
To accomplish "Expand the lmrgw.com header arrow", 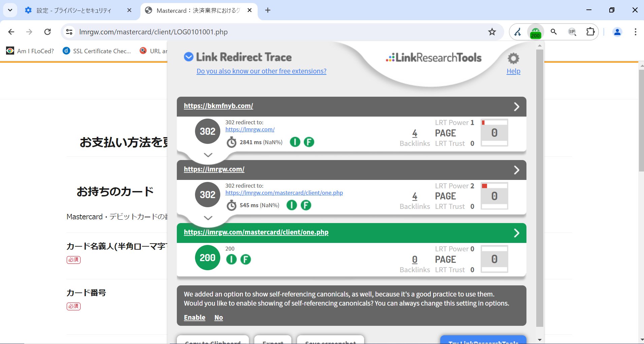I will coord(516,170).
